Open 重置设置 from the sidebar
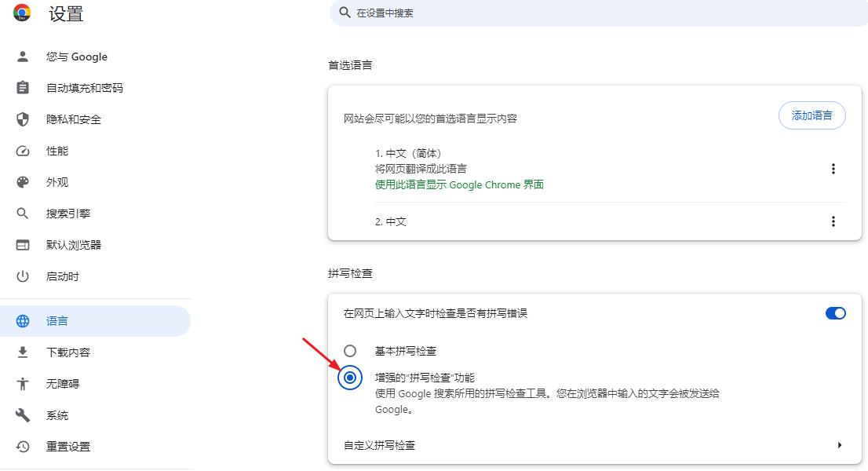Image resolution: width=868 pixels, height=471 pixels. click(x=21, y=446)
